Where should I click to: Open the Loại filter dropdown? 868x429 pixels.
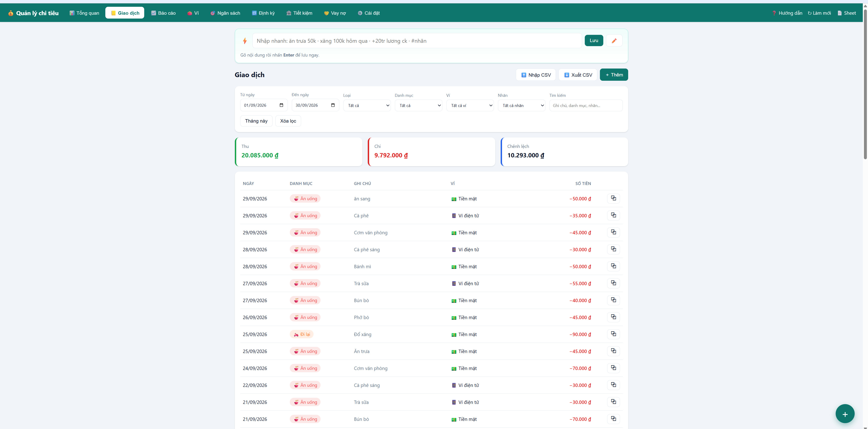point(367,105)
